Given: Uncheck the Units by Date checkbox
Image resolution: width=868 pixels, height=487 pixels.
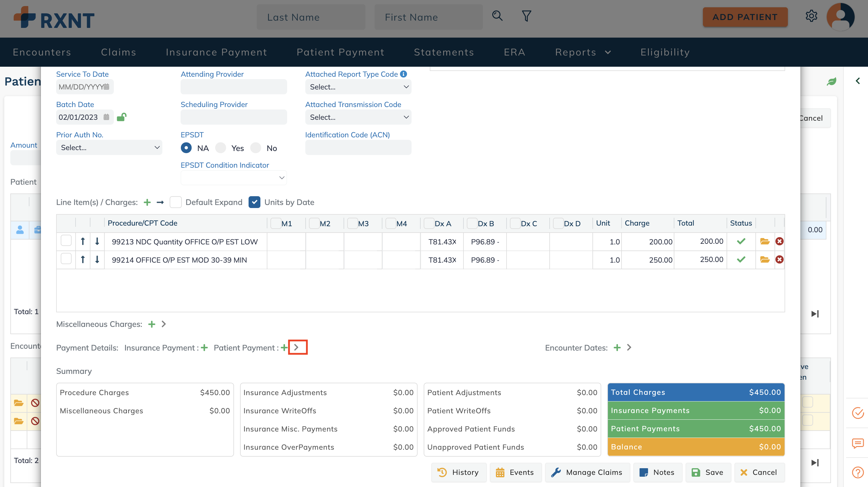Looking at the screenshot, I should 254,202.
